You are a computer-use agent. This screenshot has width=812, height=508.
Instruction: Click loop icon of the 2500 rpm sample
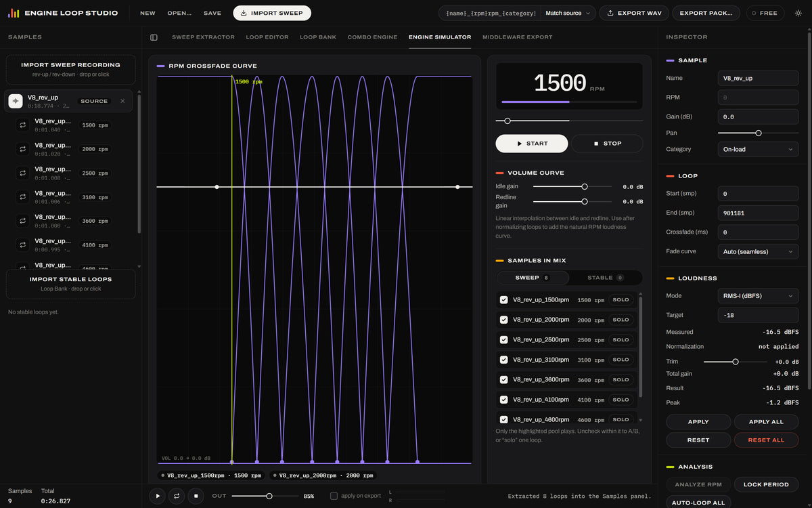[x=22, y=173]
